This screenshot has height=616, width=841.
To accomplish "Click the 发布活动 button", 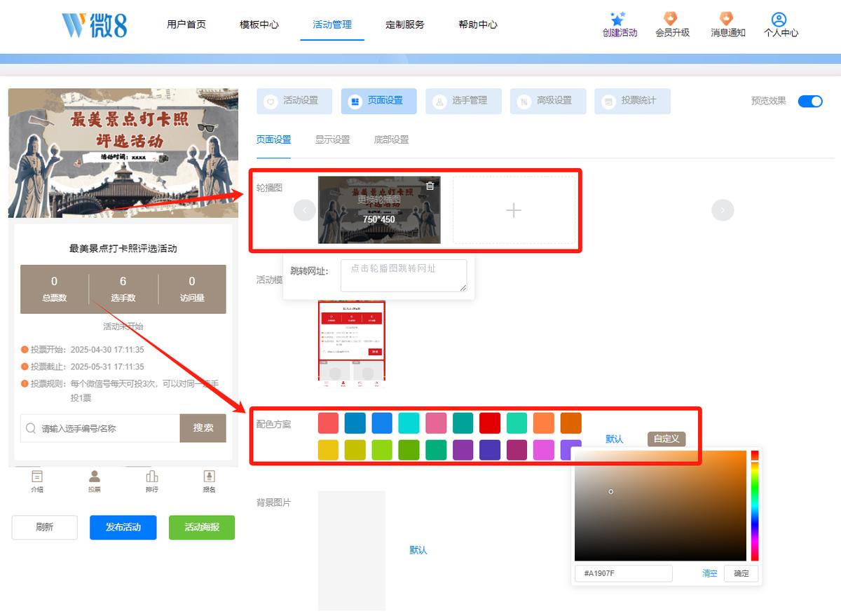I will (x=123, y=527).
